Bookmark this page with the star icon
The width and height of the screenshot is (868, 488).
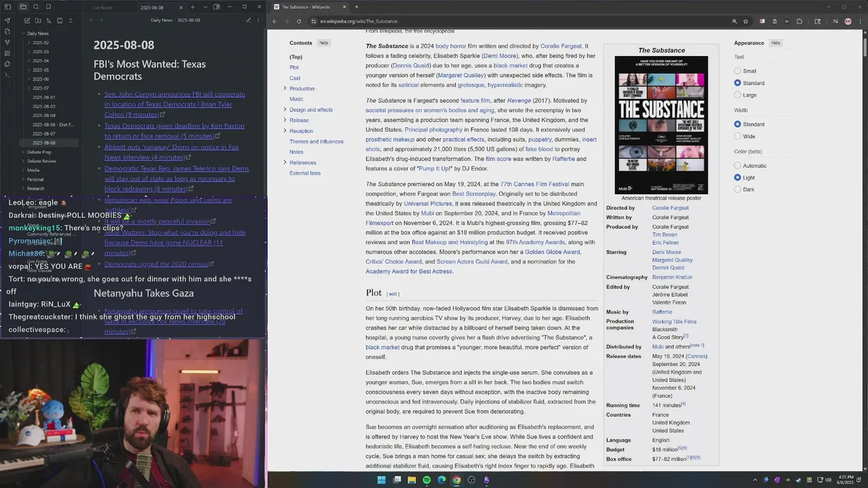(x=746, y=21)
